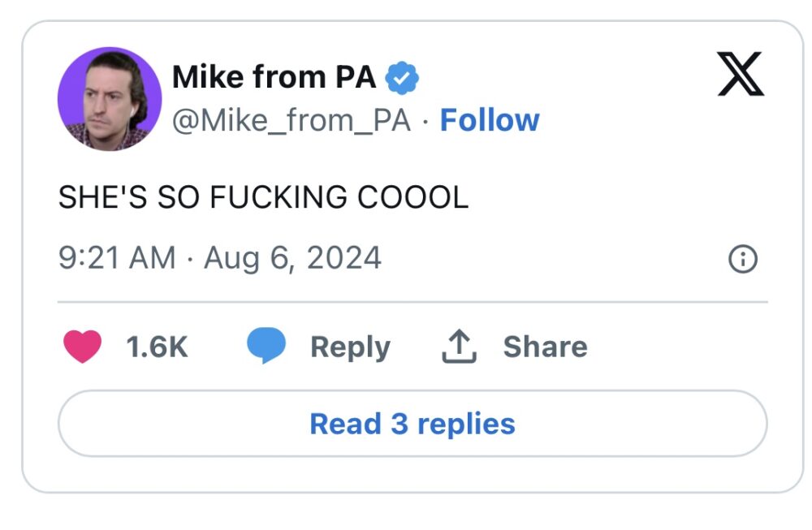Open the tweet info icon
Viewport: 812px width, 530px height.
coord(743,260)
